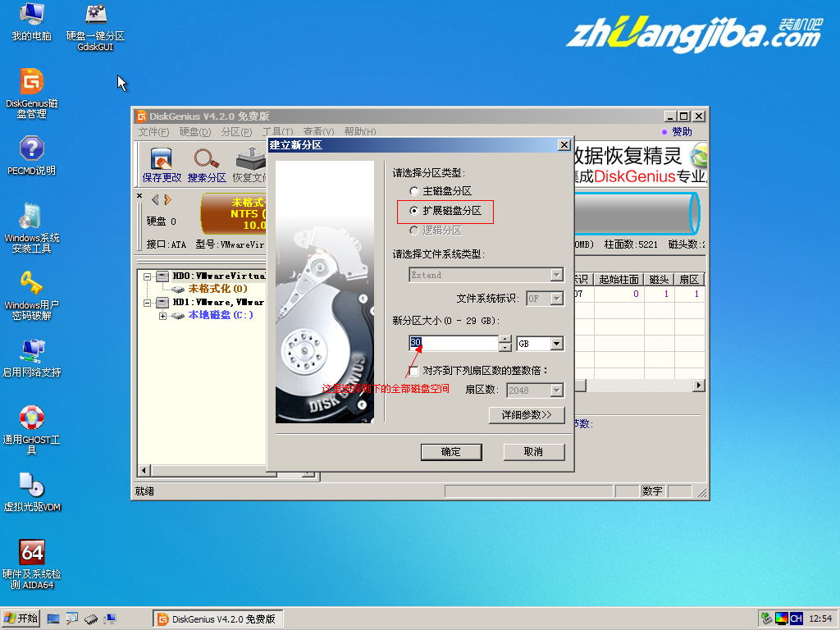Image resolution: width=840 pixels, height=630 pixels.
Task: Open the PECMD说明 desktop icon
Action: point(31,152)
